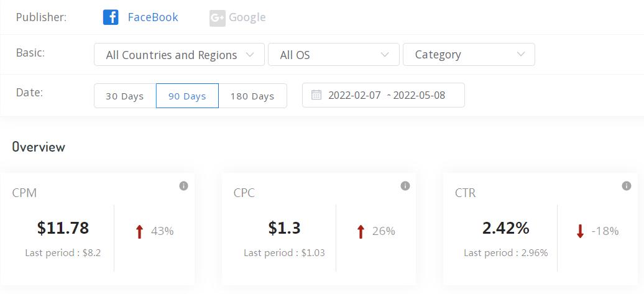Viewport: 644px width, 294px height.
Task: Select the 30 Days range
Action: point(125,96)
